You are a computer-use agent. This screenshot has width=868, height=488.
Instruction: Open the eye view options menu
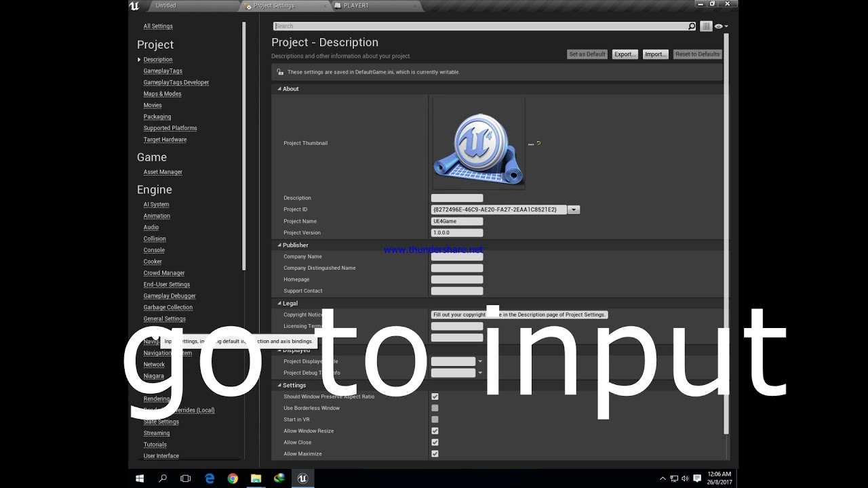point(720,26)
